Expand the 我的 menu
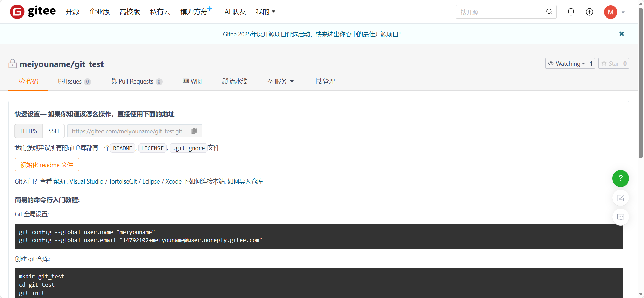The image size is (644, 298). pyautogui.click(x=266, y=12)
